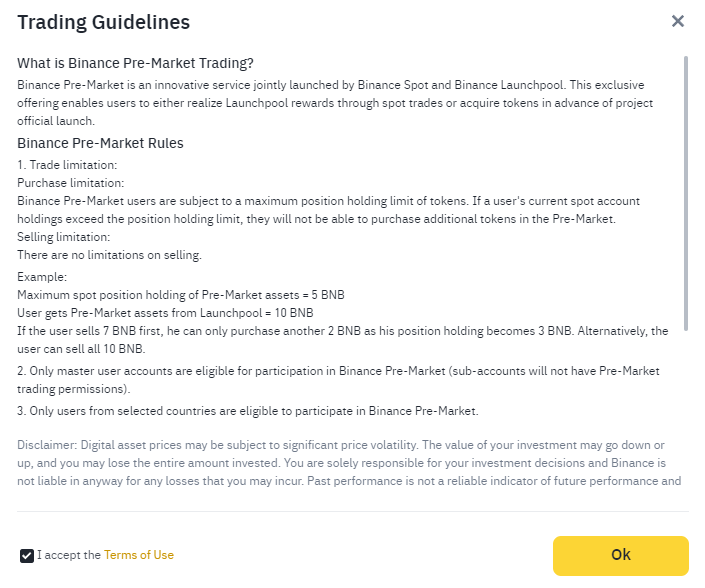Viewport: 705px width, 588px height.
Task: Click the Maximum spot position holding line
Action: [181, 295]
